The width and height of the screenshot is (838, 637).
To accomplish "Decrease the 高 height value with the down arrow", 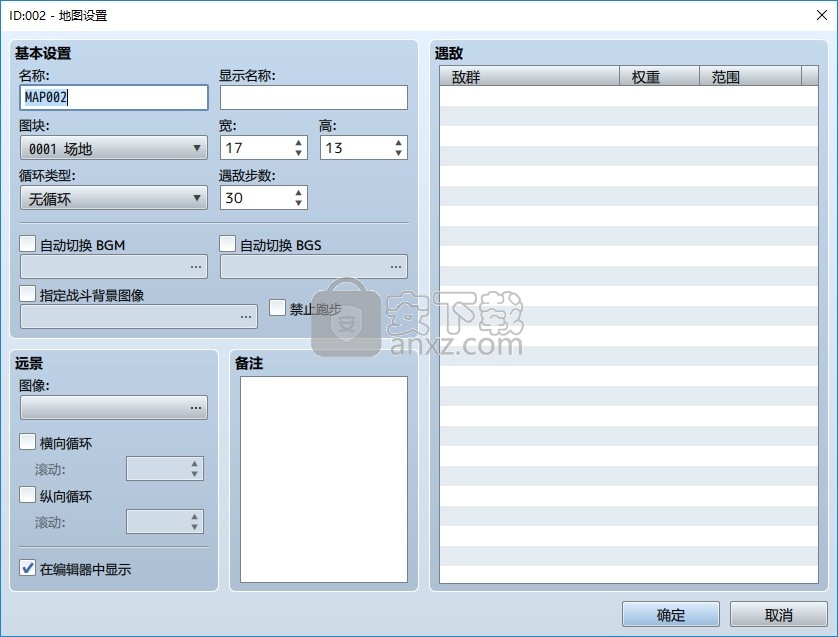I will (398, 153).
